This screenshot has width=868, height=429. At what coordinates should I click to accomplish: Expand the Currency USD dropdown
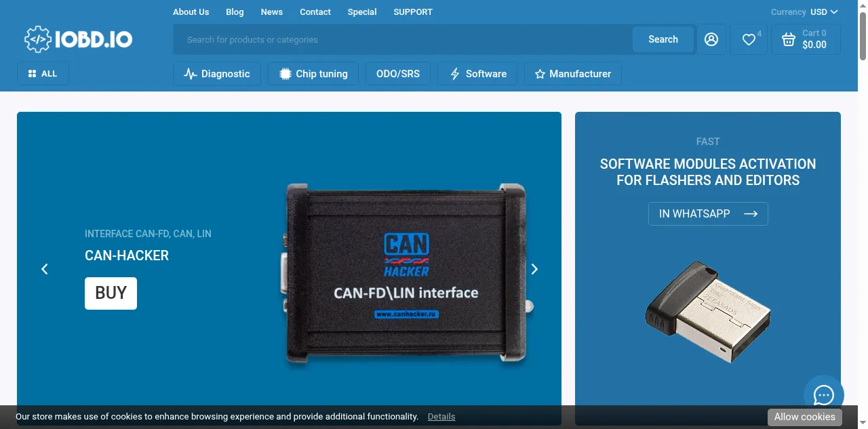point(804,12)
